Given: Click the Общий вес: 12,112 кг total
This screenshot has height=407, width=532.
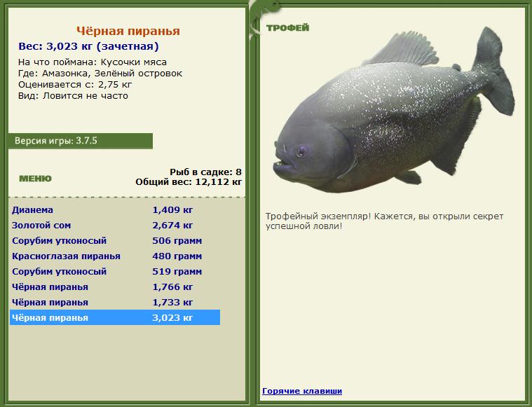Looking at the screenshot, I should (189, 182).
